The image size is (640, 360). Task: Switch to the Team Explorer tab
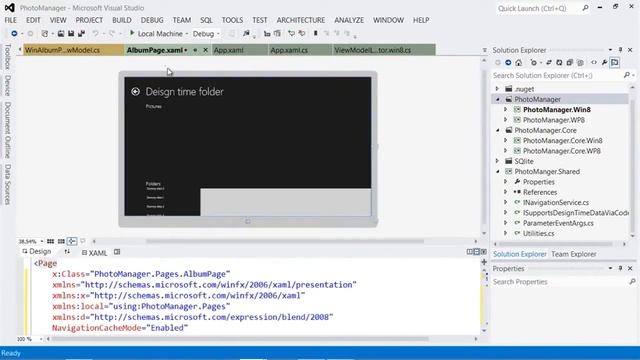point(573,254)
